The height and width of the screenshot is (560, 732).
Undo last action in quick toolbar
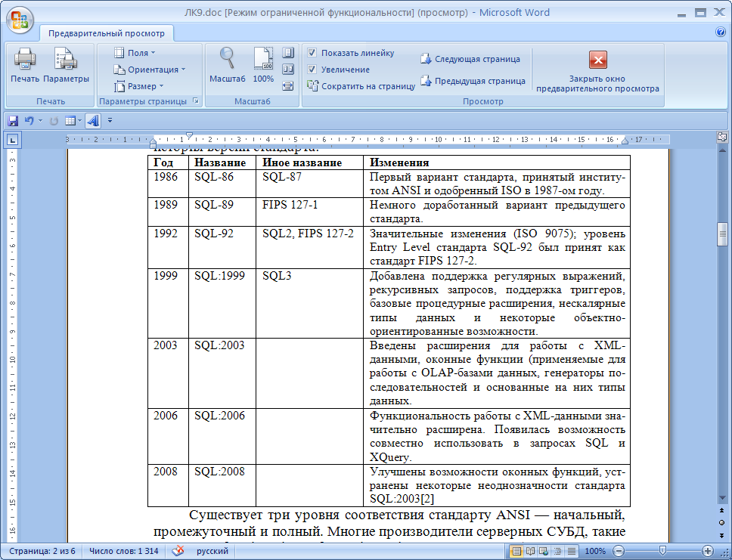click(29, 121)
